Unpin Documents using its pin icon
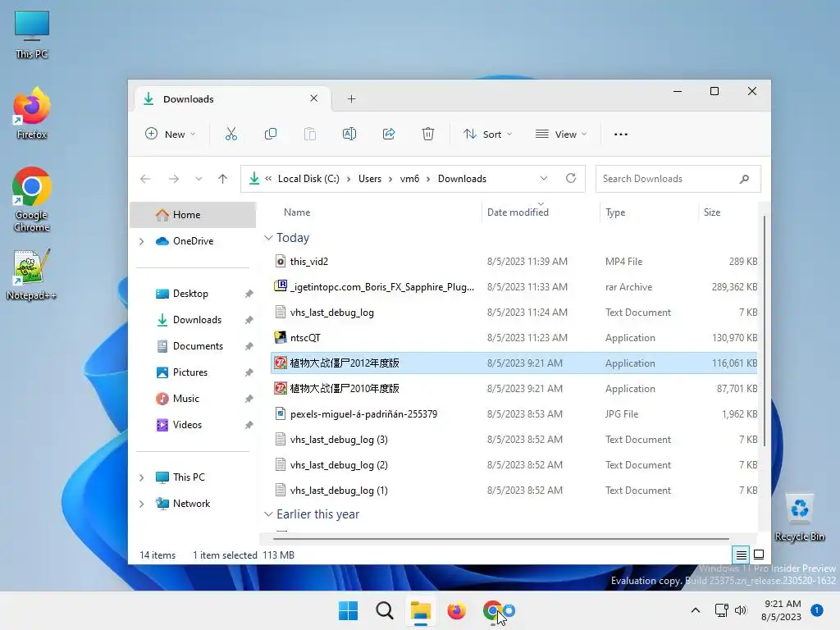The image size is (840, 630). point(249,346)
